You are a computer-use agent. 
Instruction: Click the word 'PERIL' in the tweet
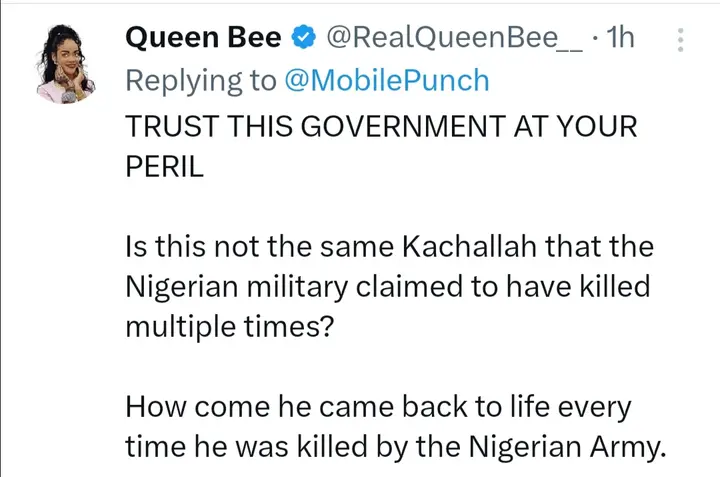pos(164,167)
